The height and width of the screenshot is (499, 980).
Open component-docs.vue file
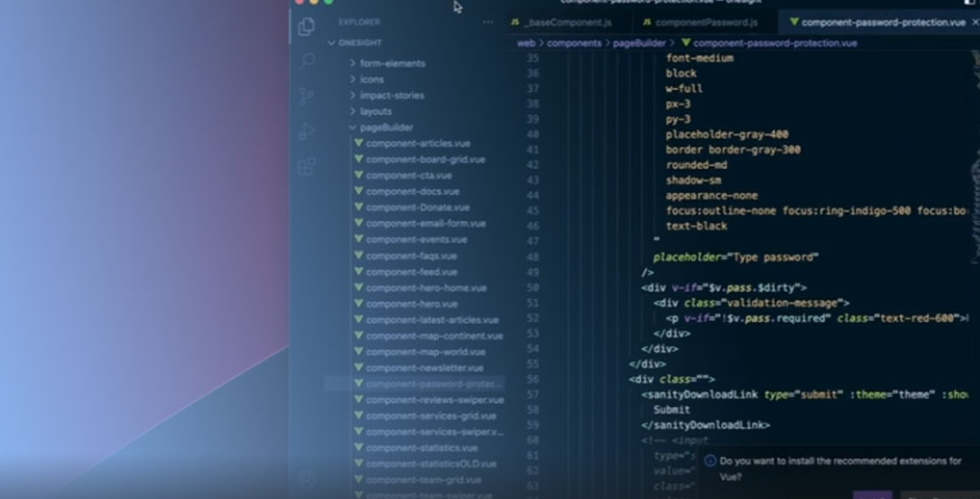coord(413,191)
